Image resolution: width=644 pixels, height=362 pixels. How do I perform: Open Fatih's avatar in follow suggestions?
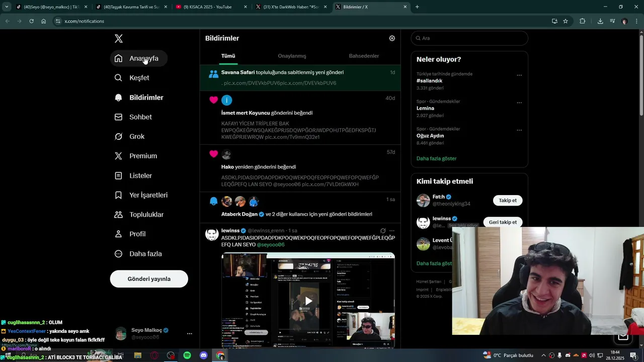[423, 200]
